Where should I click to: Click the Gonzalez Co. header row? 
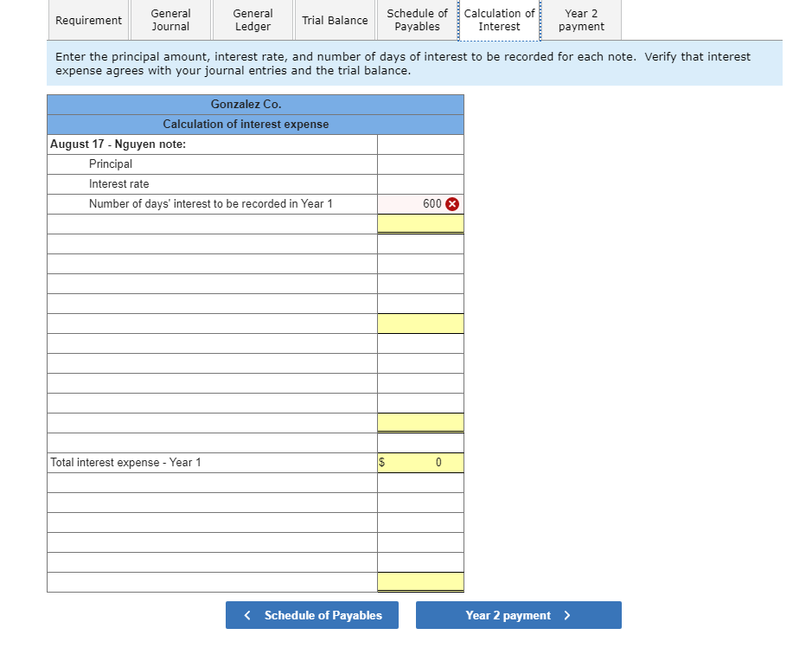click(x=255, y=104)
